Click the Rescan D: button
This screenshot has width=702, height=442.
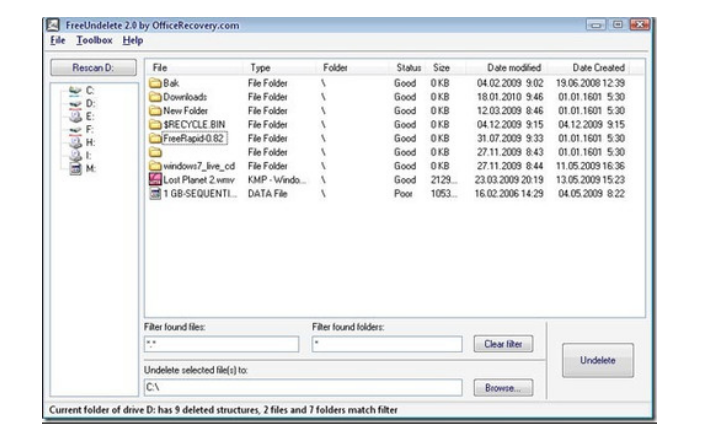(x=93, y=68)
